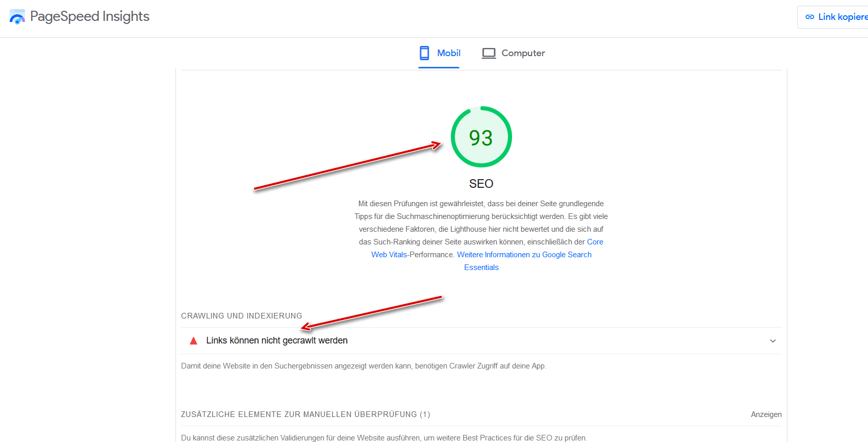868x442 pixels.
Task: Click the chevron on the crawl audit row
Action: (773, 341)
